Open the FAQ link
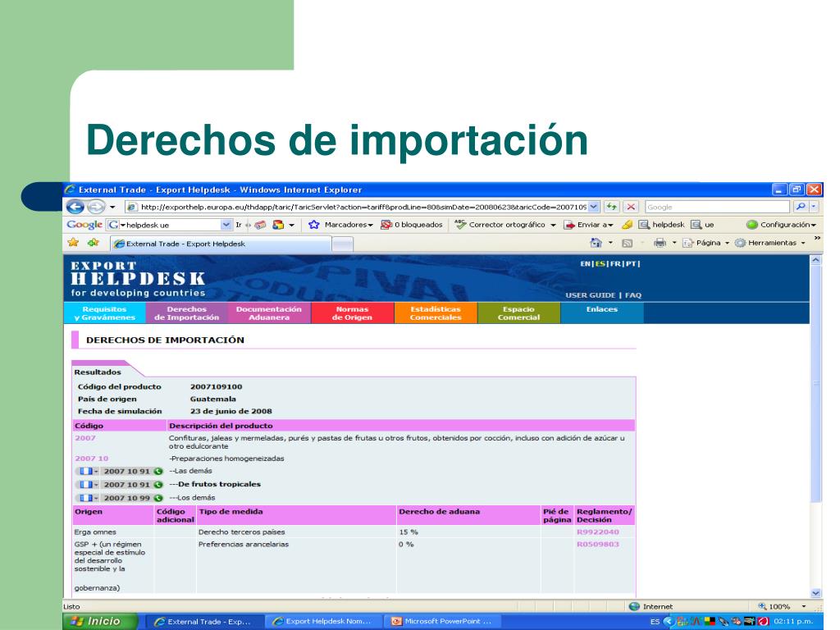Viewport: 840px width, 630px height. pos(632,295)
